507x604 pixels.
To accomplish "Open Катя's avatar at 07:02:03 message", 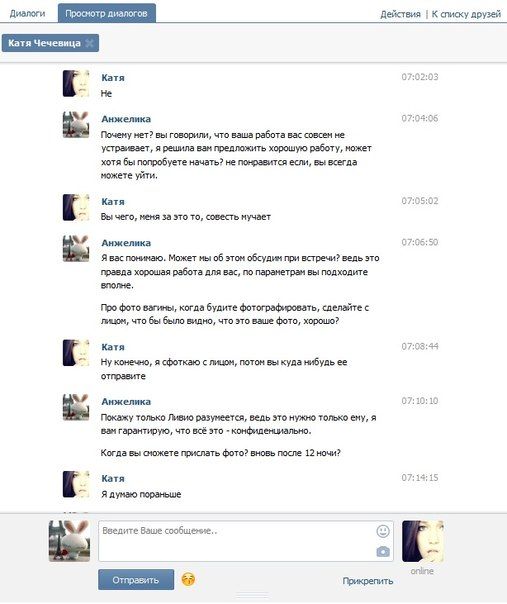I will click(x=76, y=84).
